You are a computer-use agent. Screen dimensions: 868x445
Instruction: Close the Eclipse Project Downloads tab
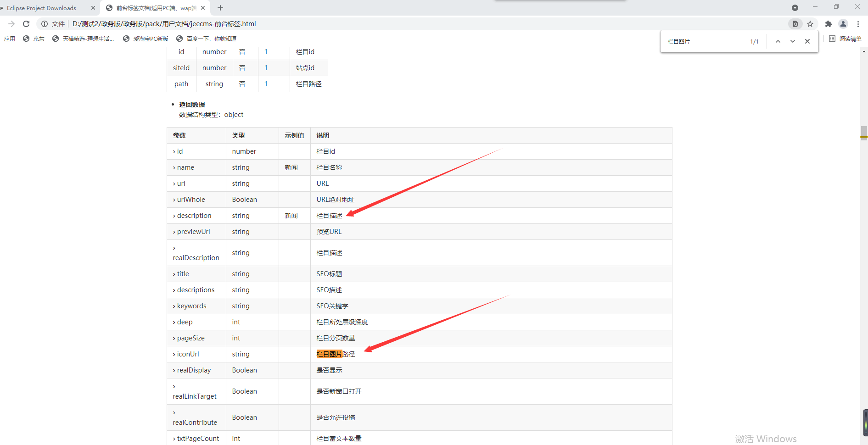[x=93, y=8]
